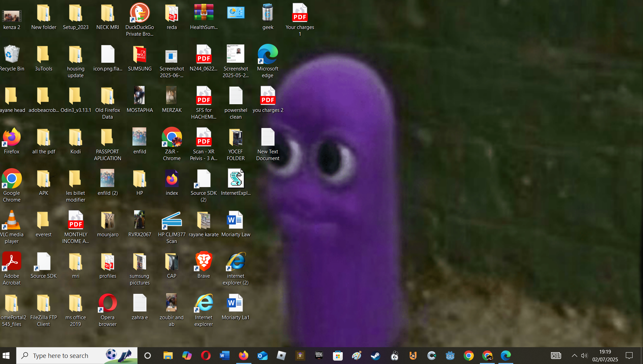Select the kenza 2 video thumbnail
The width and height of the screenshot is (643, 364).
tap(12, 20)
